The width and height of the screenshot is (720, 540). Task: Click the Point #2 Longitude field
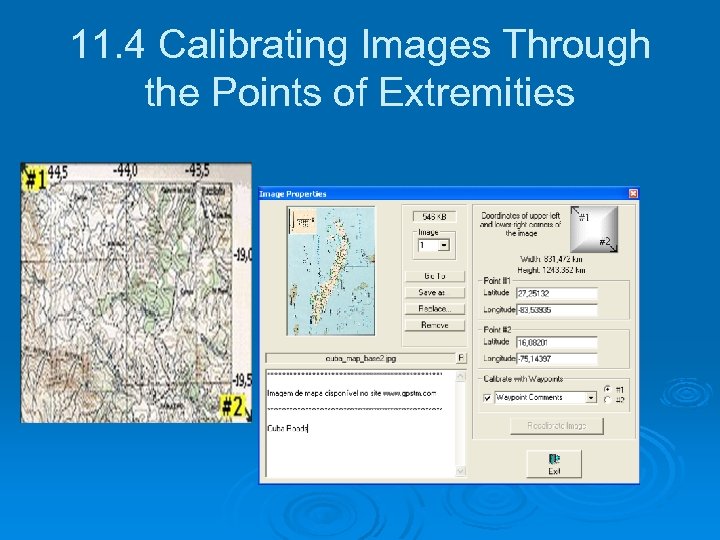[x=557, y=359]
